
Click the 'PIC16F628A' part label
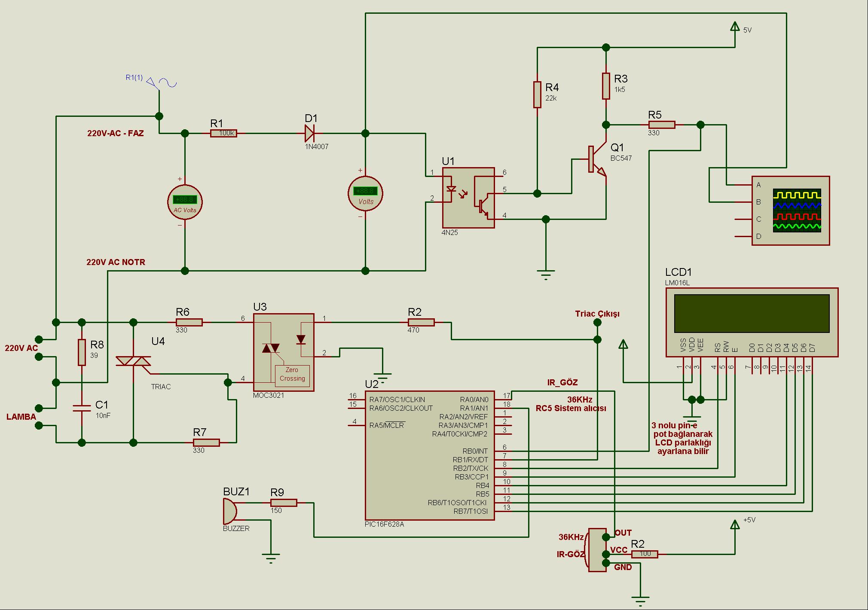(384, 524)
